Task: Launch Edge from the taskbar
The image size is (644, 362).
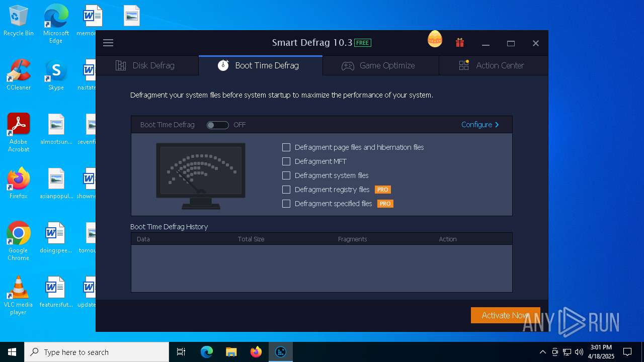Action: [x=207, y=352]
